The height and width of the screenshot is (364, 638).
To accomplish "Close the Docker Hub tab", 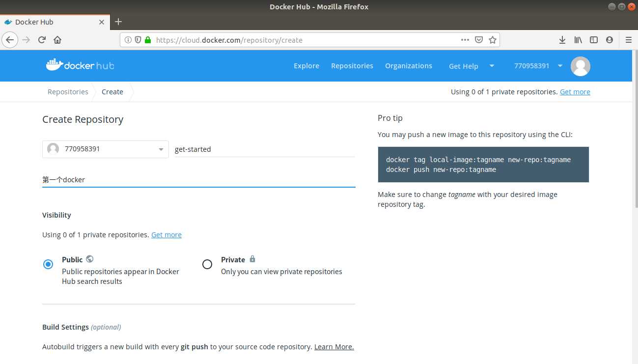I will [102, 22].
